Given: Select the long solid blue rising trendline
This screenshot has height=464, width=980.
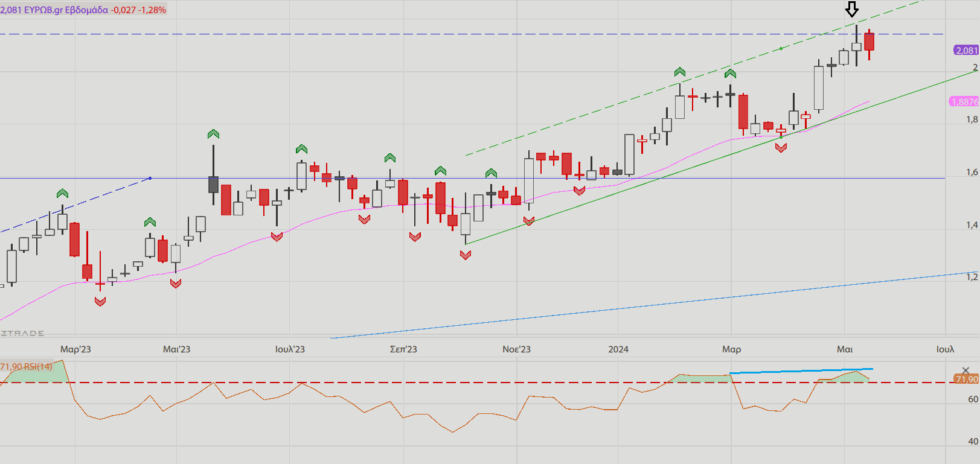Looking at the screenshot, I should (655, 305).
